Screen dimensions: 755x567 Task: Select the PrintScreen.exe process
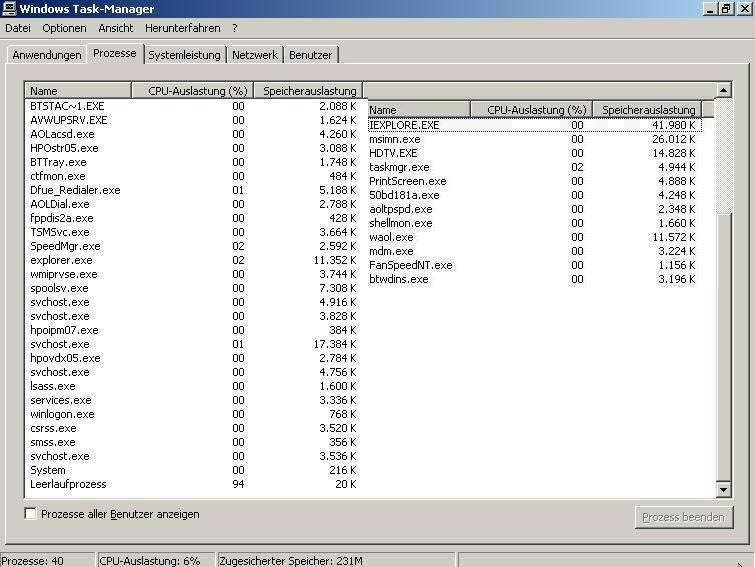click(532, 181)
